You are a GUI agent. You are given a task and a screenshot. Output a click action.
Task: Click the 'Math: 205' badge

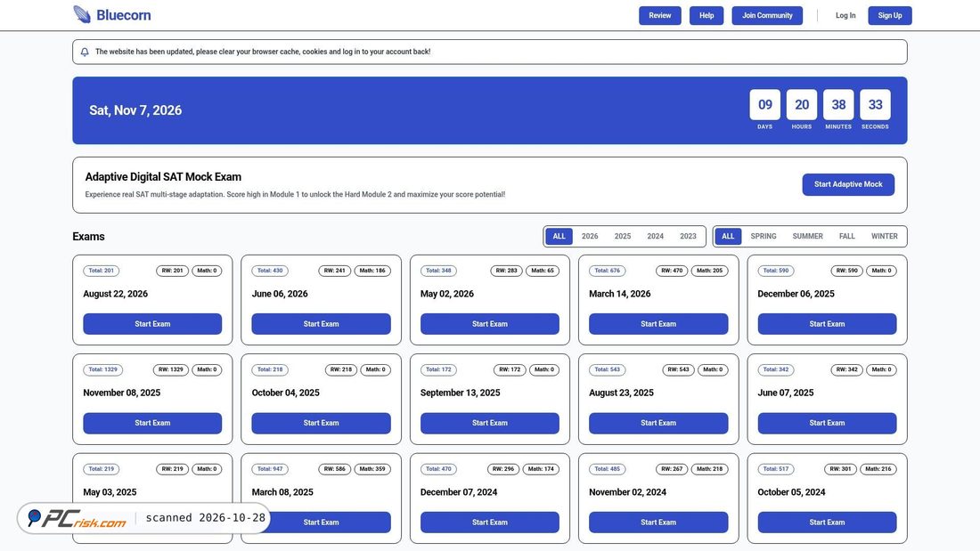click(709, 271)
